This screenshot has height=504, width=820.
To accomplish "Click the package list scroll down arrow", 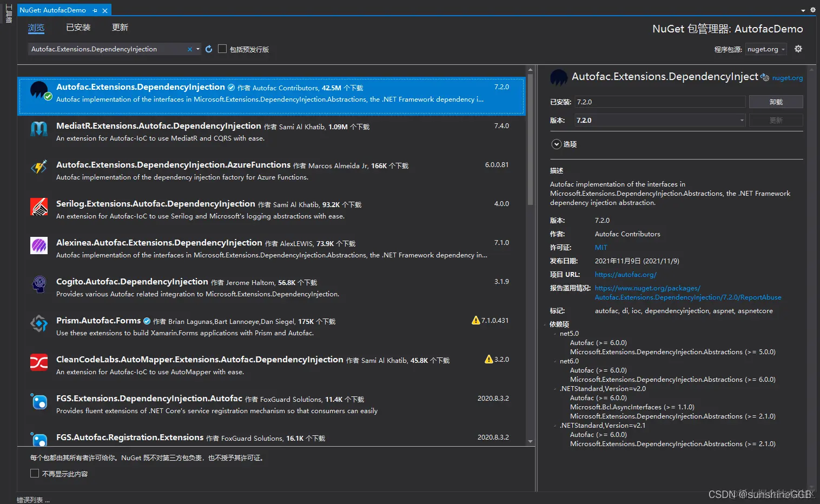I will (x=530, y=442).
